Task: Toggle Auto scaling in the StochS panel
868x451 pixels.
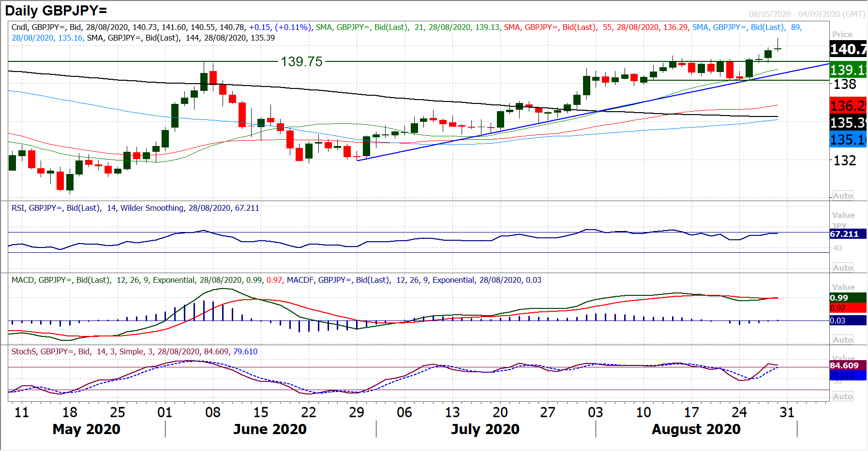Action: click(x=842, y=396)
